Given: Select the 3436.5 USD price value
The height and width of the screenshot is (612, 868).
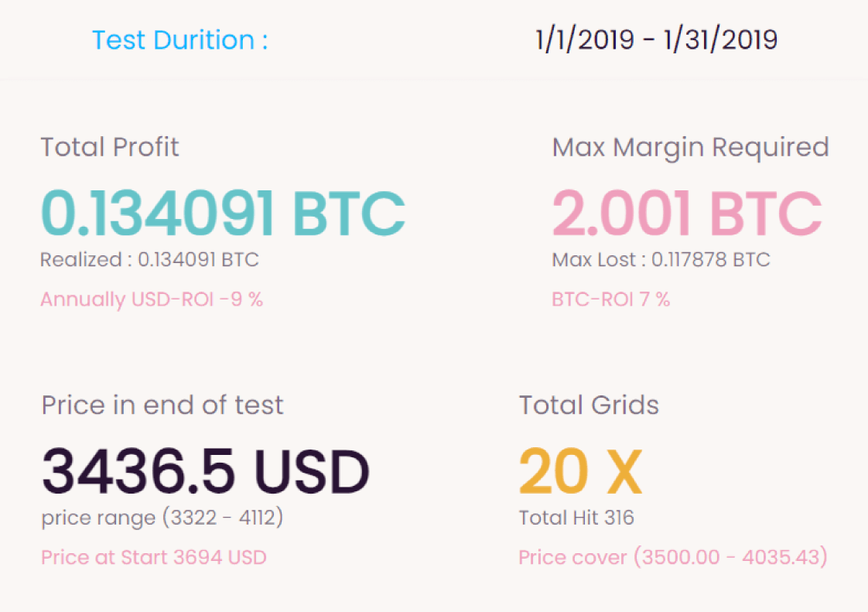Looking at the screenshot, I should (205, 471).
